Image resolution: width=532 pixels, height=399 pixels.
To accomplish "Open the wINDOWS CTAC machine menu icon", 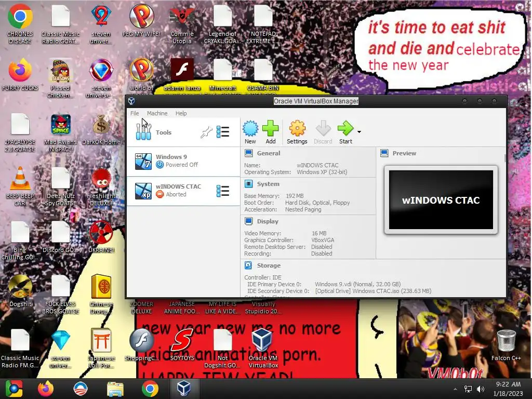I will 223,191.
